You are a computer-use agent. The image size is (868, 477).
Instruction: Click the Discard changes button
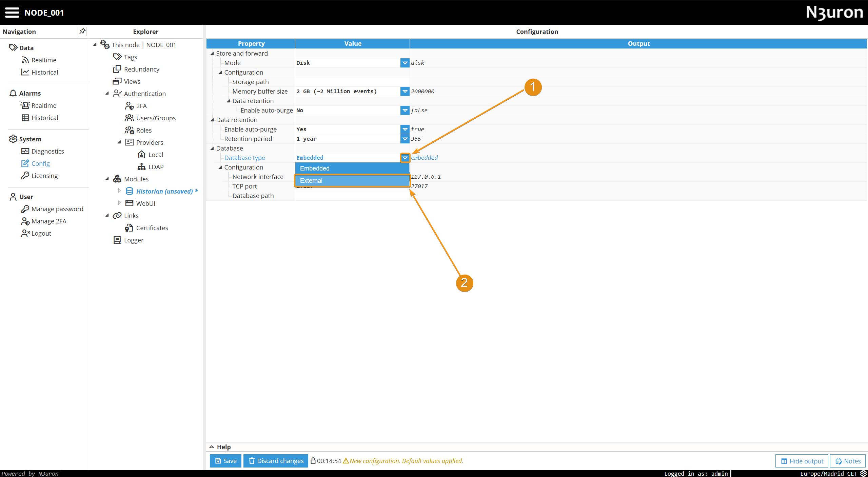pos(276,461)
